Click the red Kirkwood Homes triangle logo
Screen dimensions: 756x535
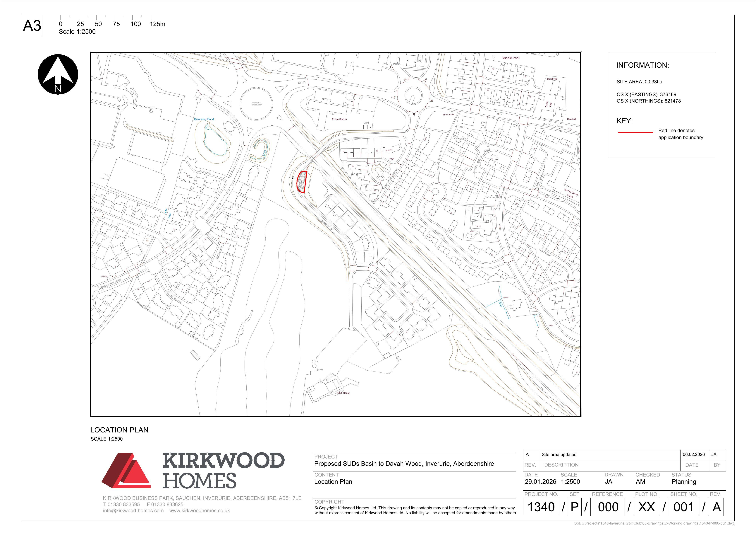126,470
